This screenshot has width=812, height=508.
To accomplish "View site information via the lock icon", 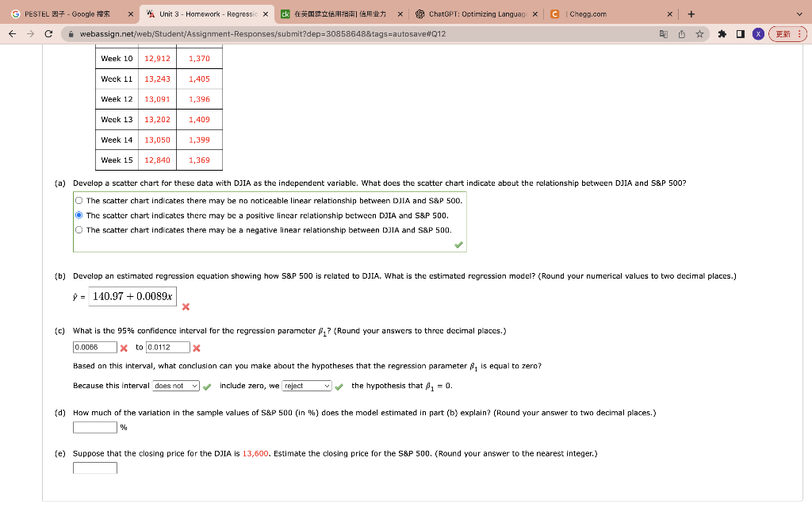I will 71,34.
